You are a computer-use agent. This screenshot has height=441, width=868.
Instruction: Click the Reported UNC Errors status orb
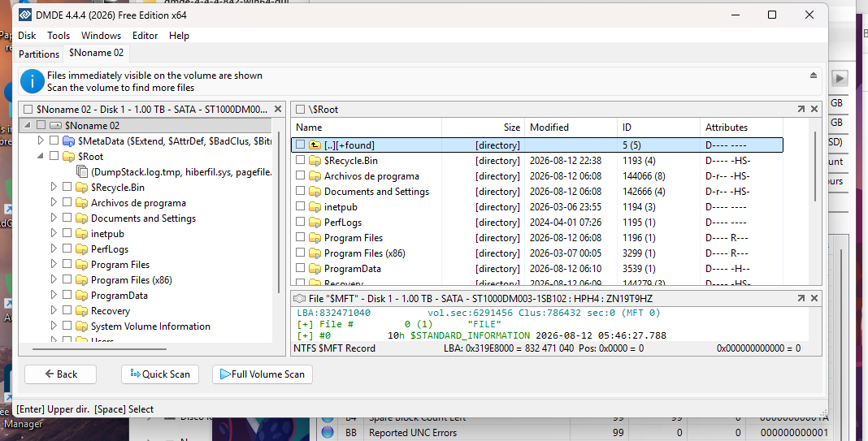[328, 432]
